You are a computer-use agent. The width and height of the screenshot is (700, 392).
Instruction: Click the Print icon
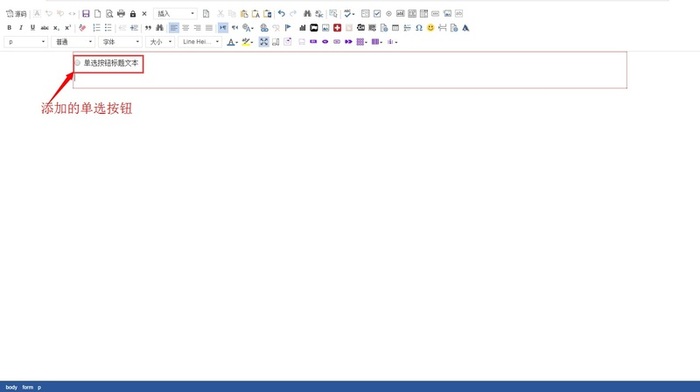(x=121, y=14)
